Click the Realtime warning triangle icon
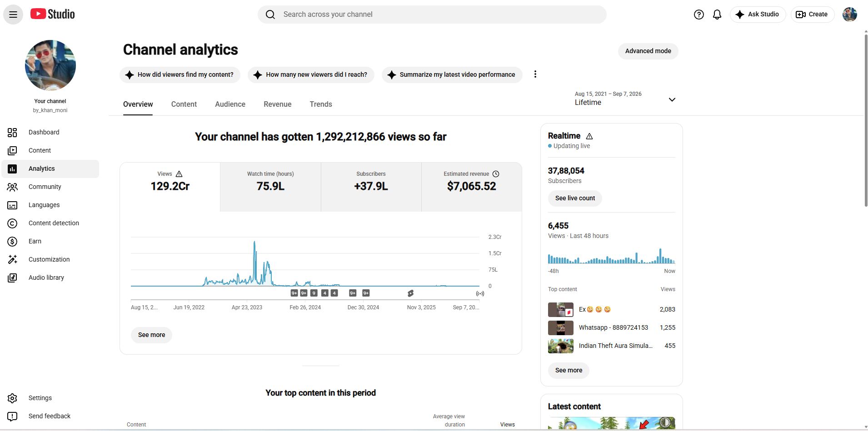 [589, 136]
